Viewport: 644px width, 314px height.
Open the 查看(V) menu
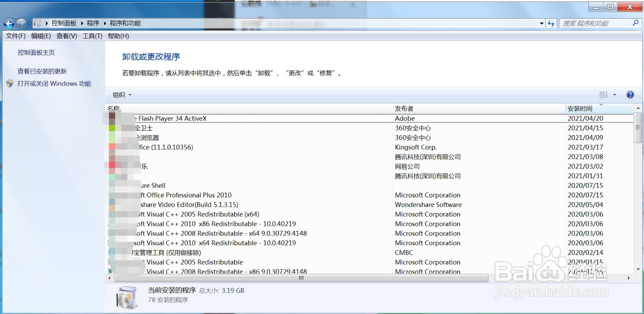coord(67,36)
